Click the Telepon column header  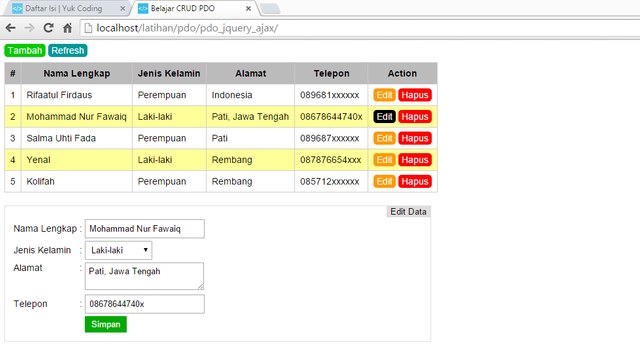(331, 73)
